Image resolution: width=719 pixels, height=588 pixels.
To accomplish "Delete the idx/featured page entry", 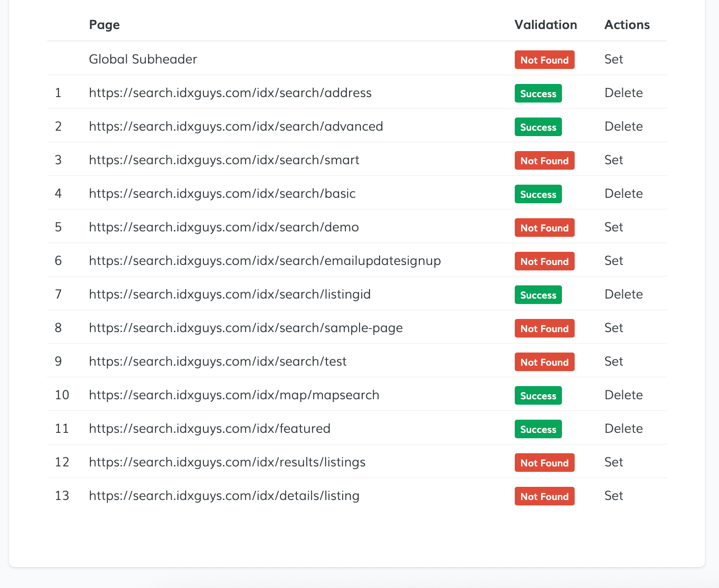I will (x=623, y=429).
